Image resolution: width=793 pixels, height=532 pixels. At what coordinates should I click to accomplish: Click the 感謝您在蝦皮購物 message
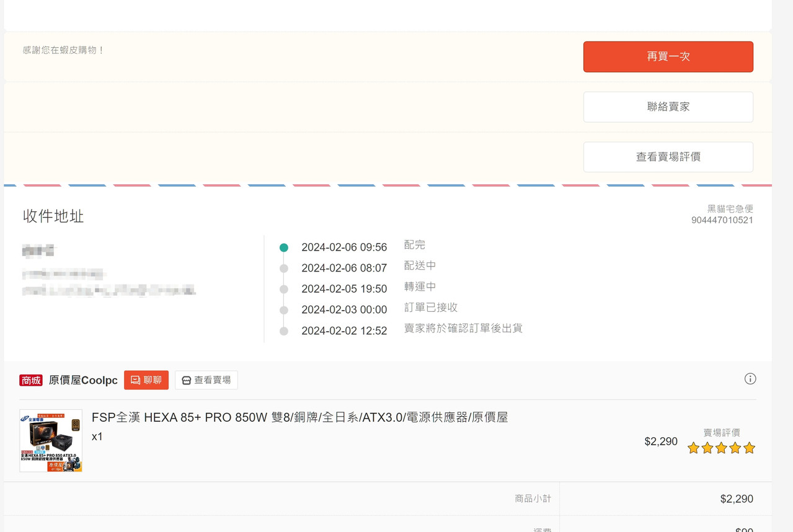(64, 50)
